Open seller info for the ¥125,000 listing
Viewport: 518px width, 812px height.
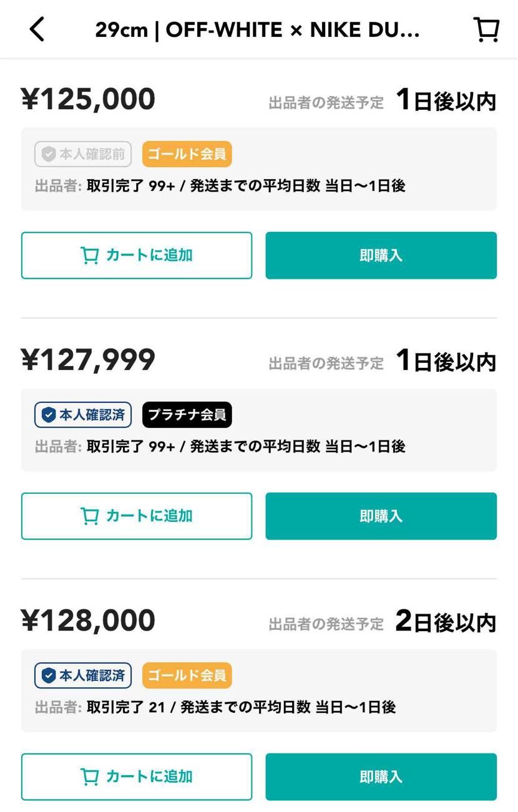220,186
